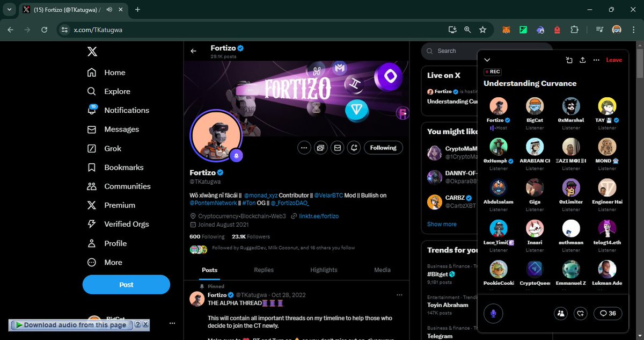View the 600 Following list
644x340 pixels.
pyautogui.click(x=207, y=236)
